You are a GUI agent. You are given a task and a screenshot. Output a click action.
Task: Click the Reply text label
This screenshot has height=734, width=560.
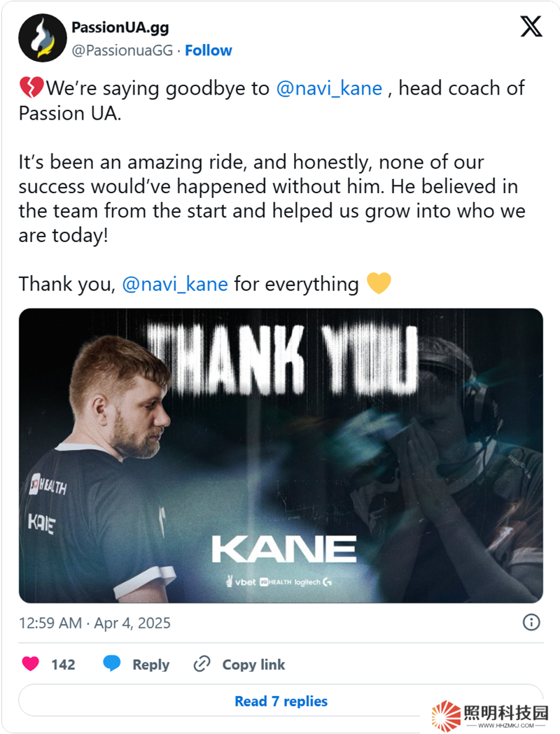click(151, 665)
